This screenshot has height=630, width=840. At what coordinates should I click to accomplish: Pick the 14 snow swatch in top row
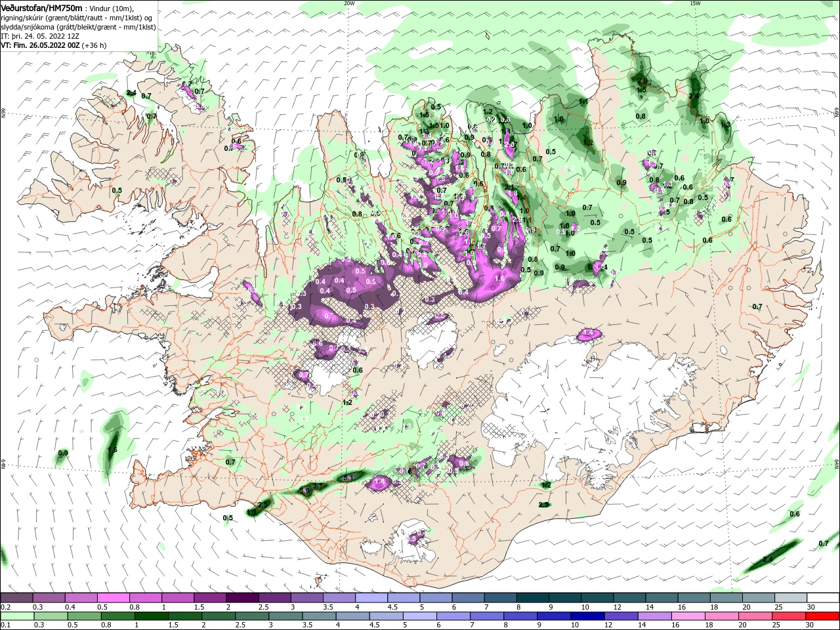661,598
